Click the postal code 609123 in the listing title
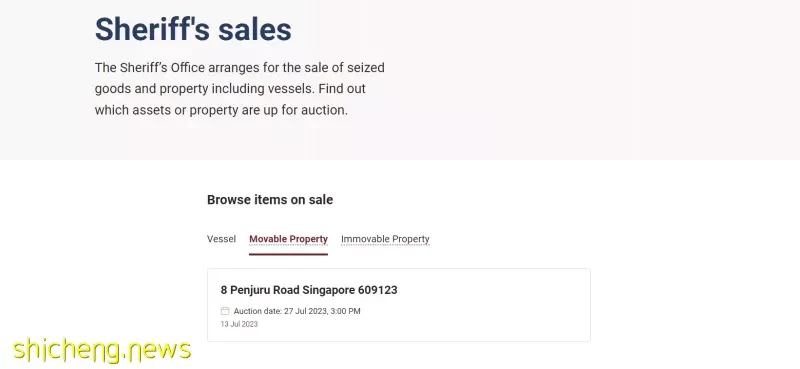This screenshot has width=800, height=369. point(378,290)
